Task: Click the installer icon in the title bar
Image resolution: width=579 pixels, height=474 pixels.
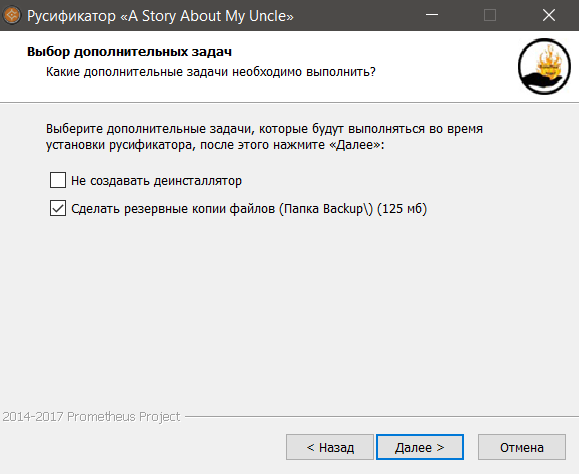Action: [12, 16]
